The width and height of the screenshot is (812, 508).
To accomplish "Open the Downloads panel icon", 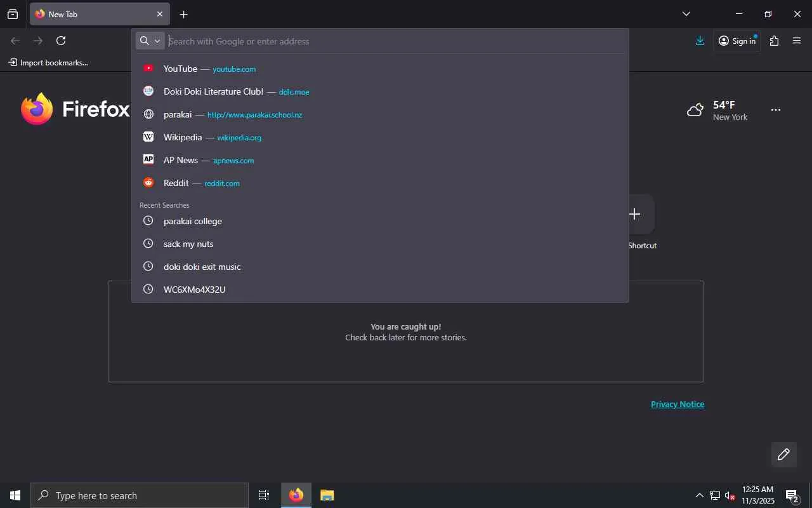I will tap(700, 41).
